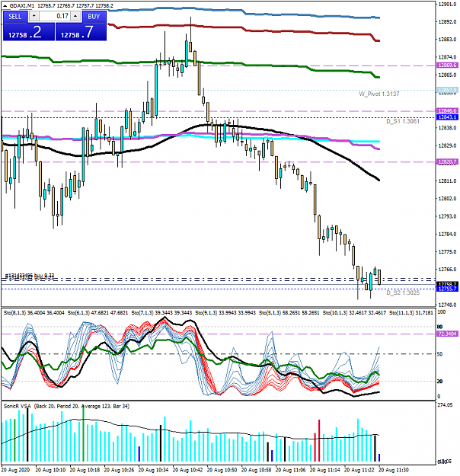Decrease trade volume with down arrow
The height and width of the screenshot is (476, 460).
(34, 16)
